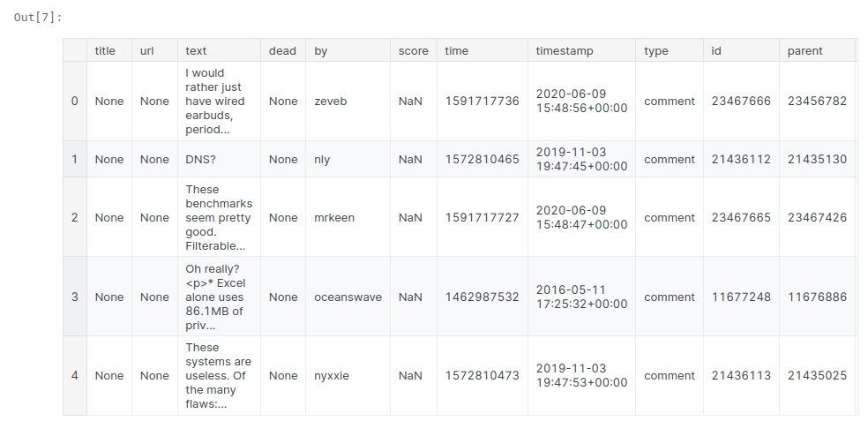Click the 'nyxxie' author cell

[x=332, y=376]
